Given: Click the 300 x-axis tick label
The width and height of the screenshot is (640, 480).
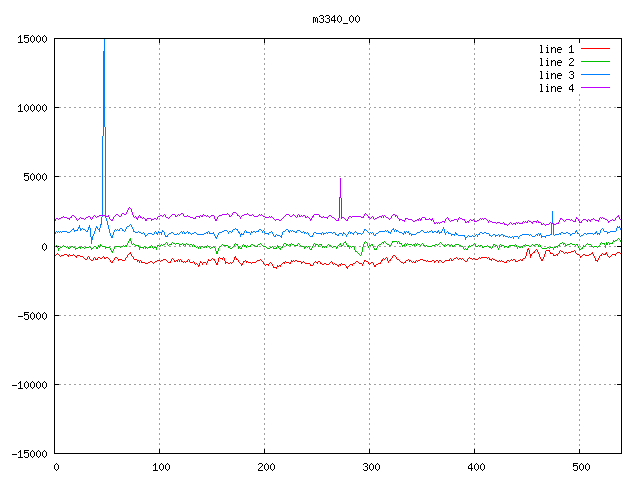Looking at the screenshot, I should click(370, 467).
